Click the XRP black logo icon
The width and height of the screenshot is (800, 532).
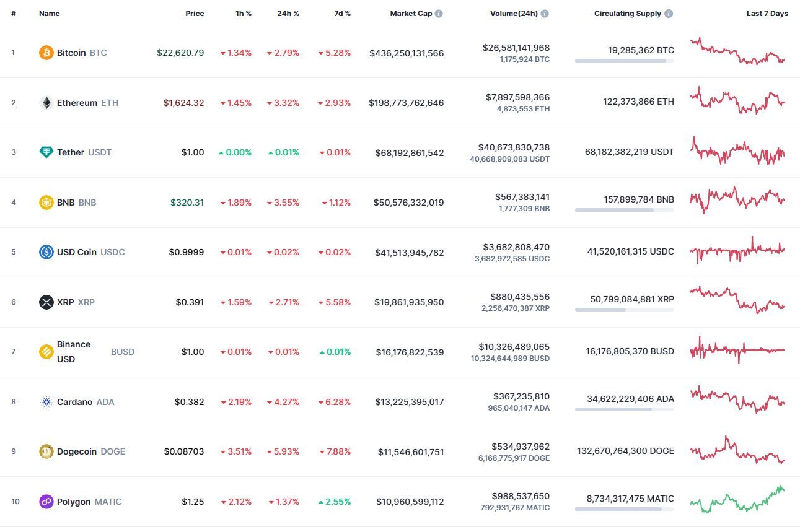pos(46,302)
